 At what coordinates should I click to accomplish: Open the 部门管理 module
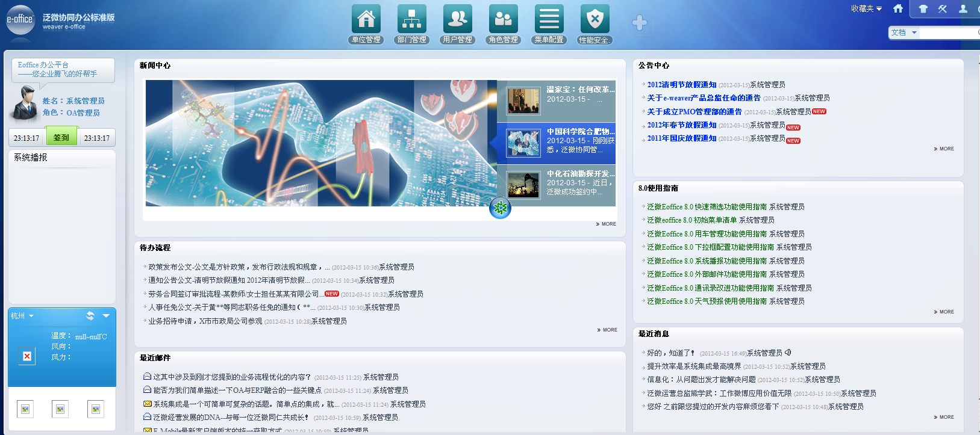[x=412, y=24]
